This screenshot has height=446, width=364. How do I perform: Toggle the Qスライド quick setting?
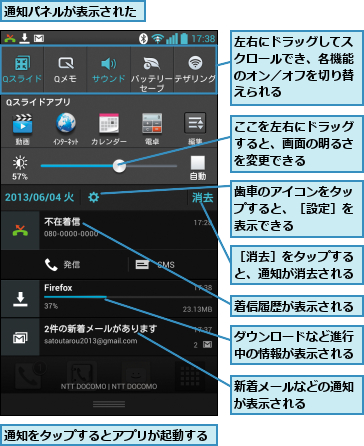point(22,69)
